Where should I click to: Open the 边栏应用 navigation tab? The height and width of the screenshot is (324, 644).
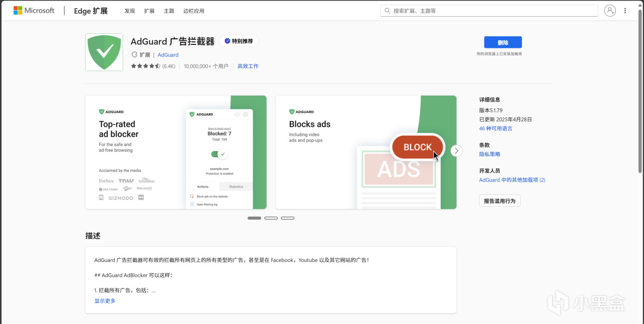(194, 11)
